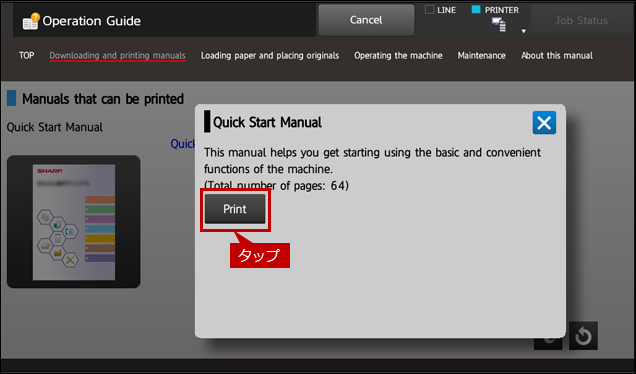
Task: Open the About this manual tab
Action: 556,56
